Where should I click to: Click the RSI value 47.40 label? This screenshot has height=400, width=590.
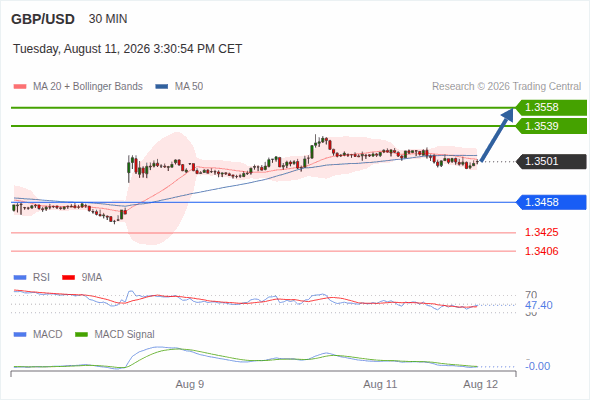[539, 305]
